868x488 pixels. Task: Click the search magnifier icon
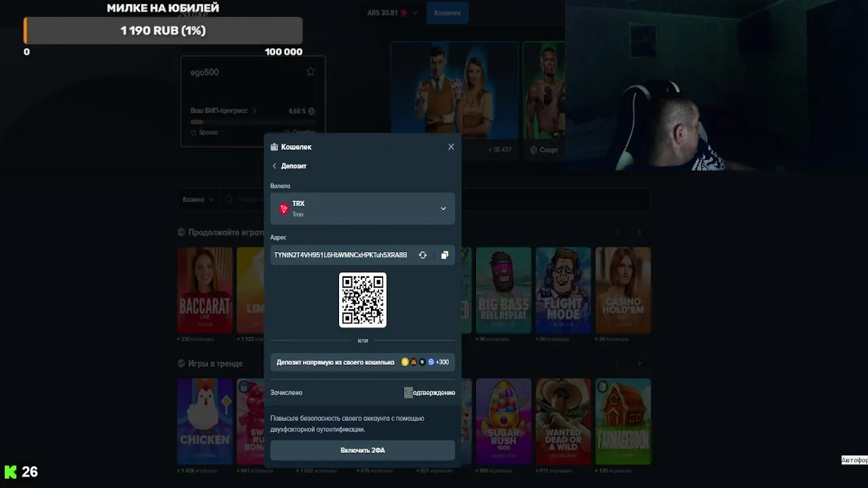click(x=229, y=199)
